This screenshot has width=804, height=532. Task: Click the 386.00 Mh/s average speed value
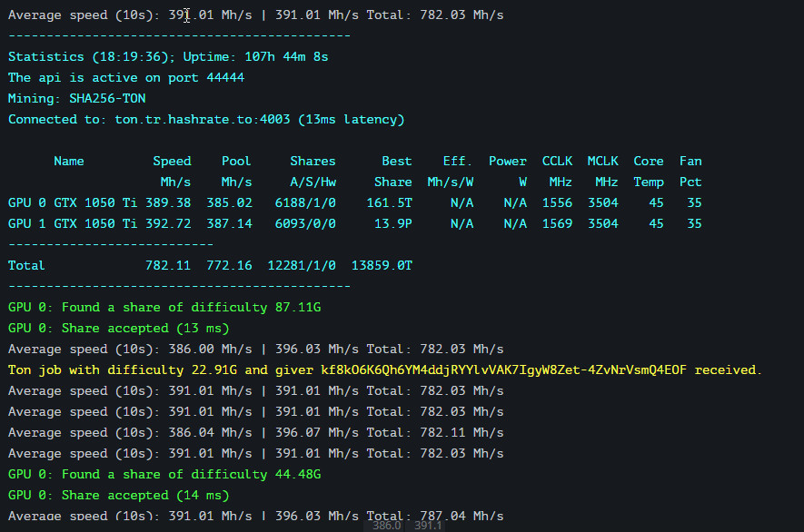(x=210, y=350)
